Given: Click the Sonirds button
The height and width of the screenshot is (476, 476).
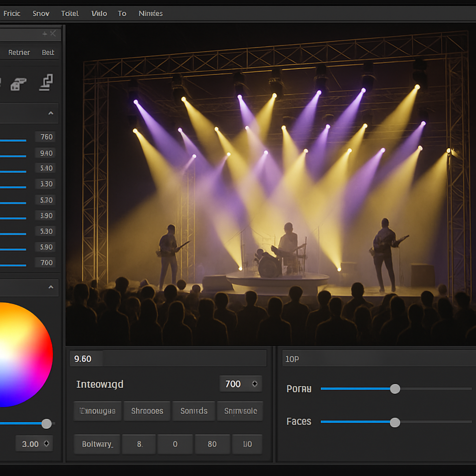Looking at the screenshot, I should point(193,411).
